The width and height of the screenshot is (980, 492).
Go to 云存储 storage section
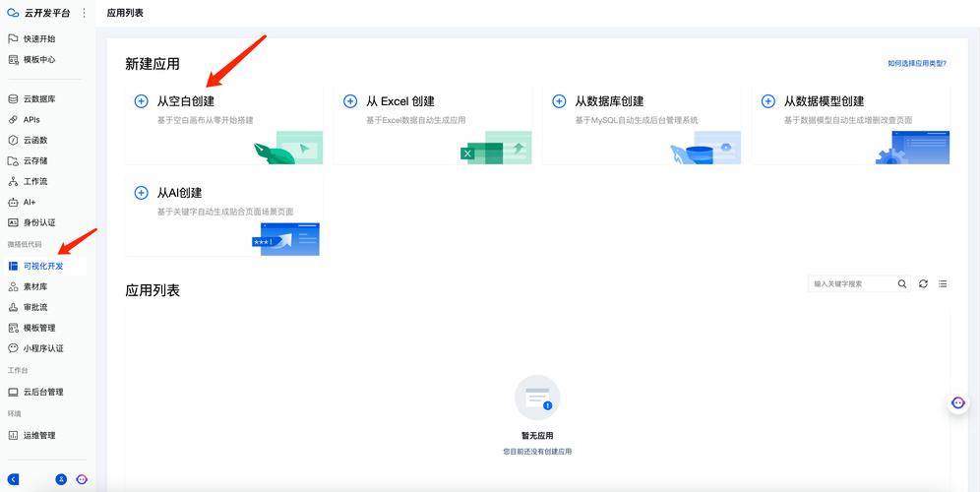(x=35, y=160)
